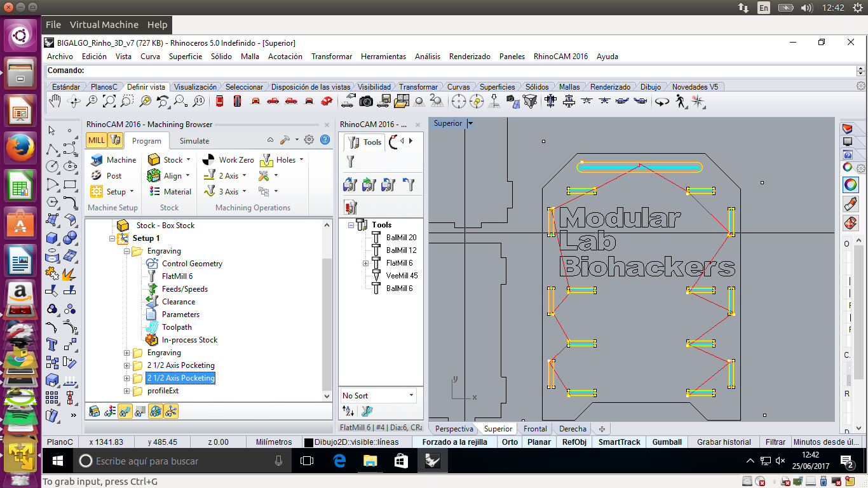This screenshot has height=488, width=868.
Task: Expand the profileExt folder node
Action: pos(127,391)
